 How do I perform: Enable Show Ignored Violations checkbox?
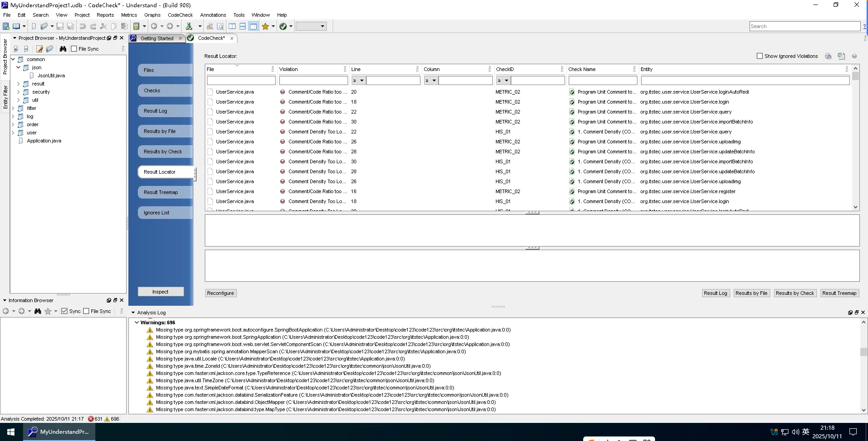tap(759, 56)
